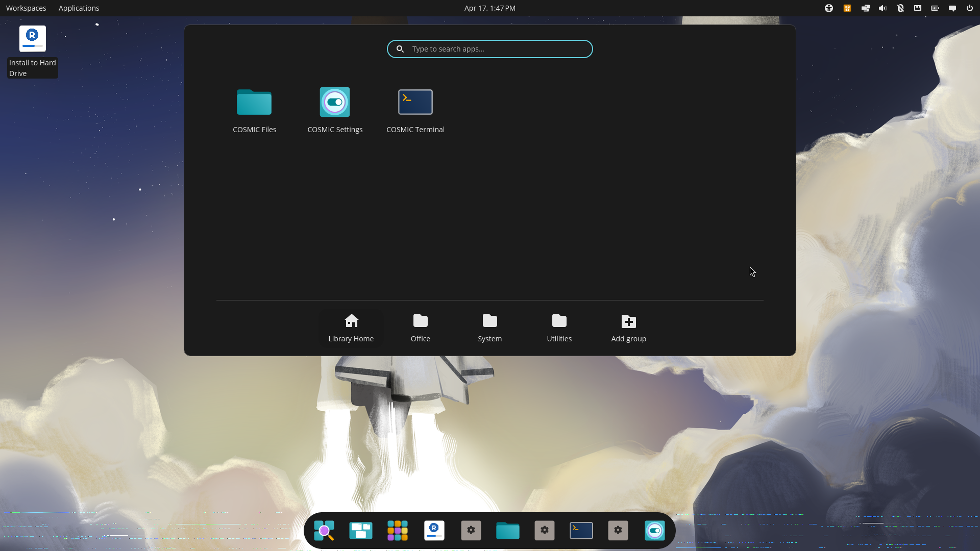The height and width of the screenshot is (551, 980).
Task: Switch to the Utilities group
Action: coord(559,328)
